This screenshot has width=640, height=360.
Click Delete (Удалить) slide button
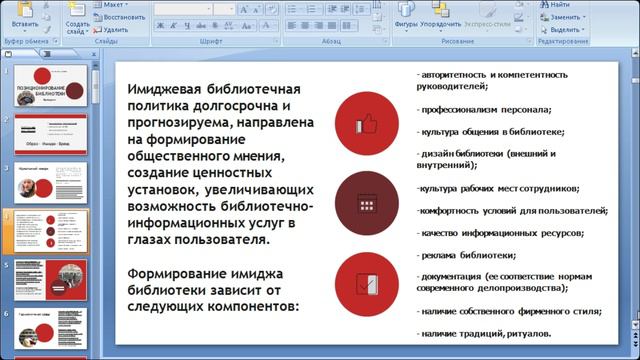click(x=111, y=30)
